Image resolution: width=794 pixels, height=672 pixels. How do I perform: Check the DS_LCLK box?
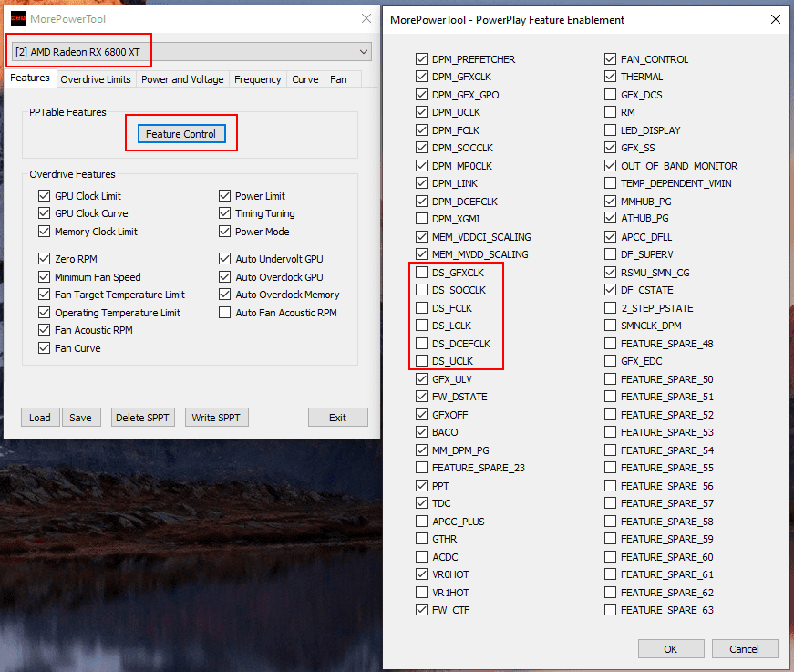click(x=421, y=326)
